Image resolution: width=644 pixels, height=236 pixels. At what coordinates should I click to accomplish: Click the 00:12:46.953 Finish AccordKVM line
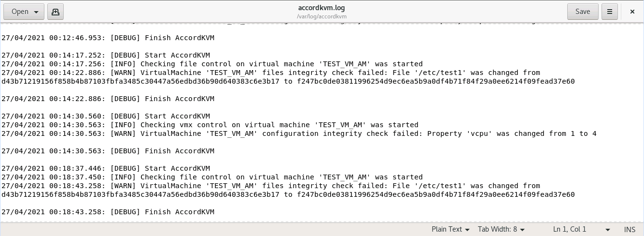click(108, 38)
